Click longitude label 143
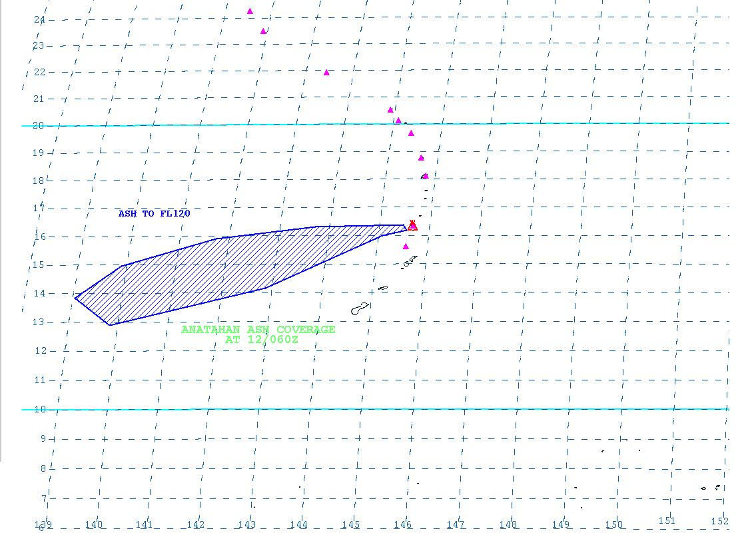Image resolution: width=756 pixels, height=553 pixels. [247, 524]
